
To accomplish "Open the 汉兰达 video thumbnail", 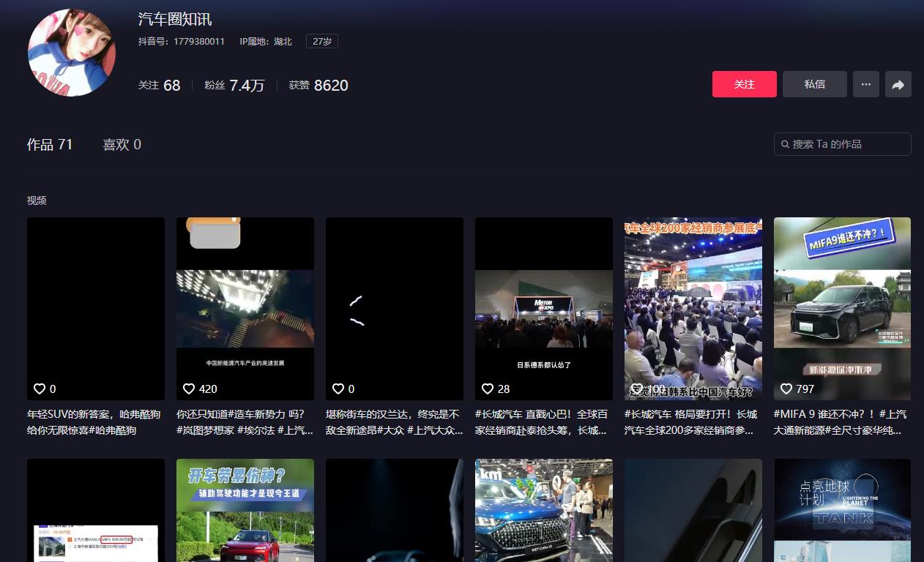I will [x=395, y=309].
